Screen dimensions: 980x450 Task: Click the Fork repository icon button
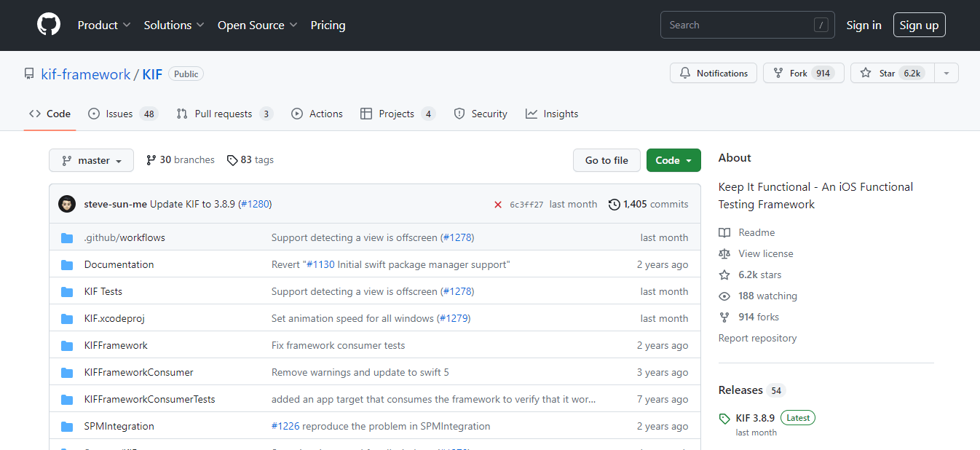point(778,74)
